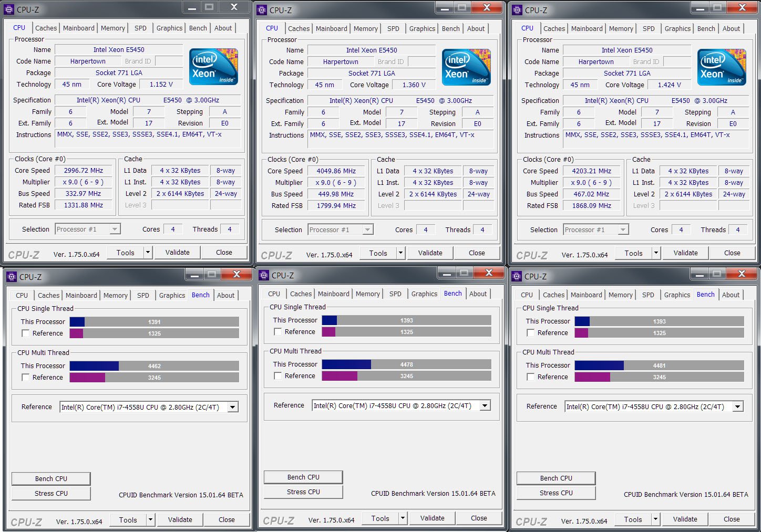Click CPU-Z title icon in bench window scoring 4478
Screen dimensions: 761x532
[x=264, y=275]
